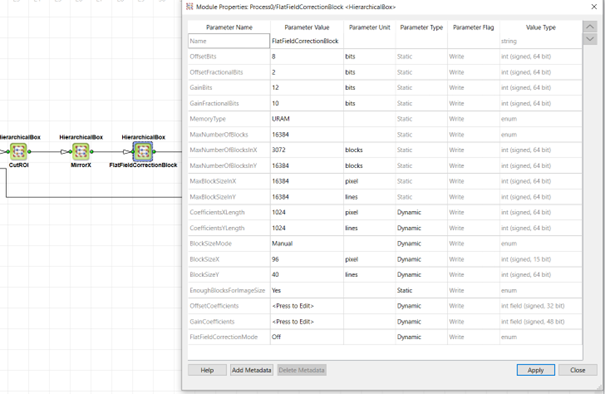Click the Parameter Value column header
Image resolution: width=605 pixels, height=394 pixels.
click(x=307, y=27)
